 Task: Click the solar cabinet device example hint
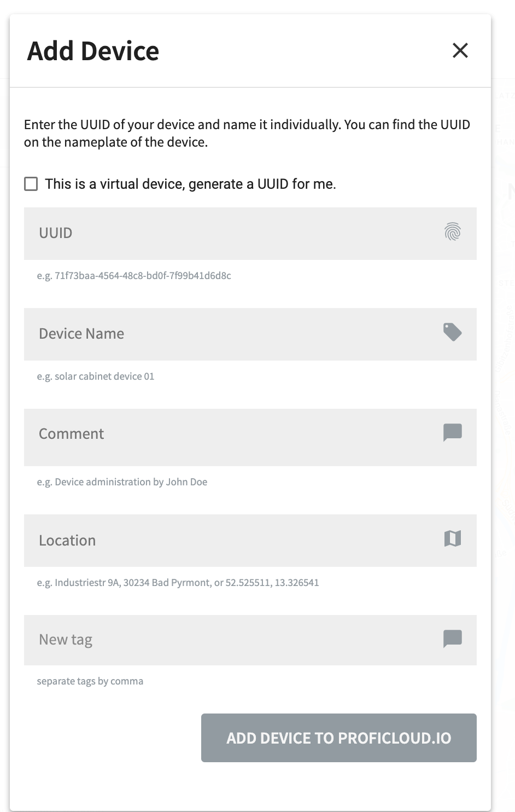pyautogui.click(x=96, y=376)
